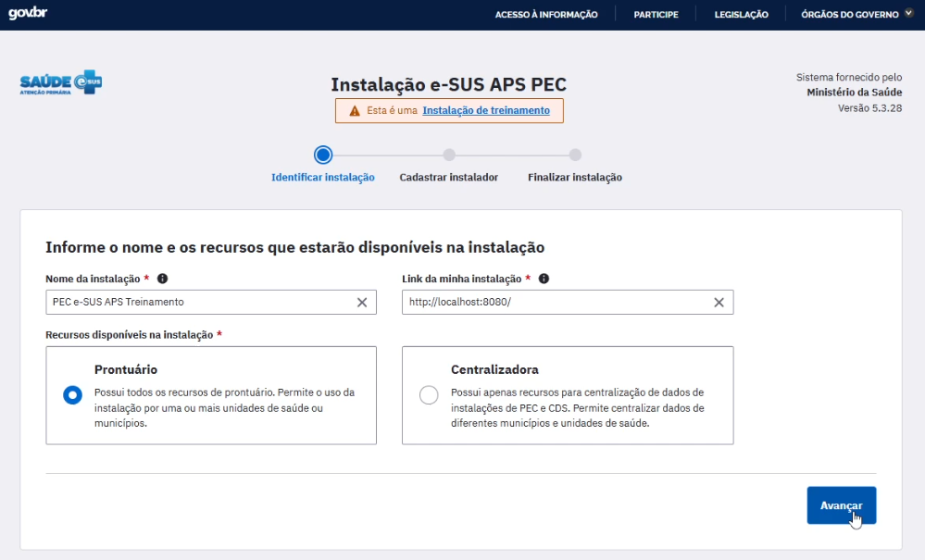The width and height of the screenshot is (925, 560).
Task: Expand the Órgãos do Governo dropdown arrow
Action: click(x=908, y=14)
